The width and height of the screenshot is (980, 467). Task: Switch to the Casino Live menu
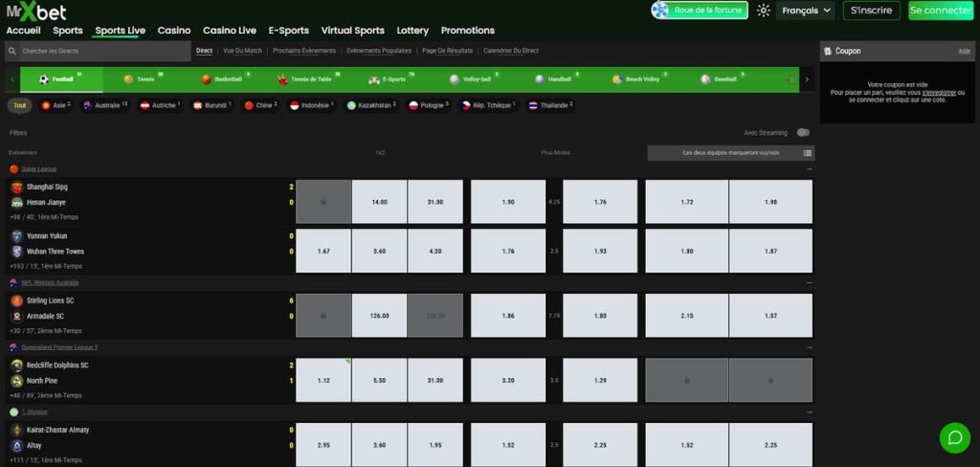[x=230, y=31]
